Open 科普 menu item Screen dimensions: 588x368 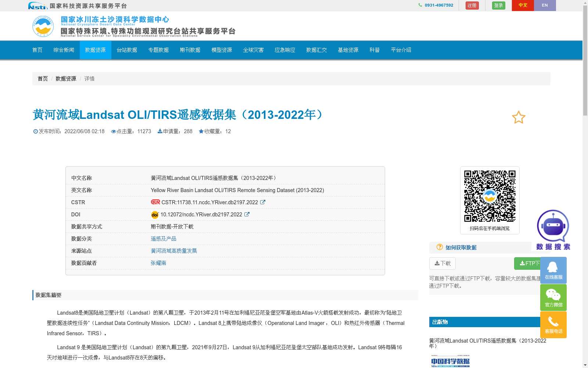point(375,50)
